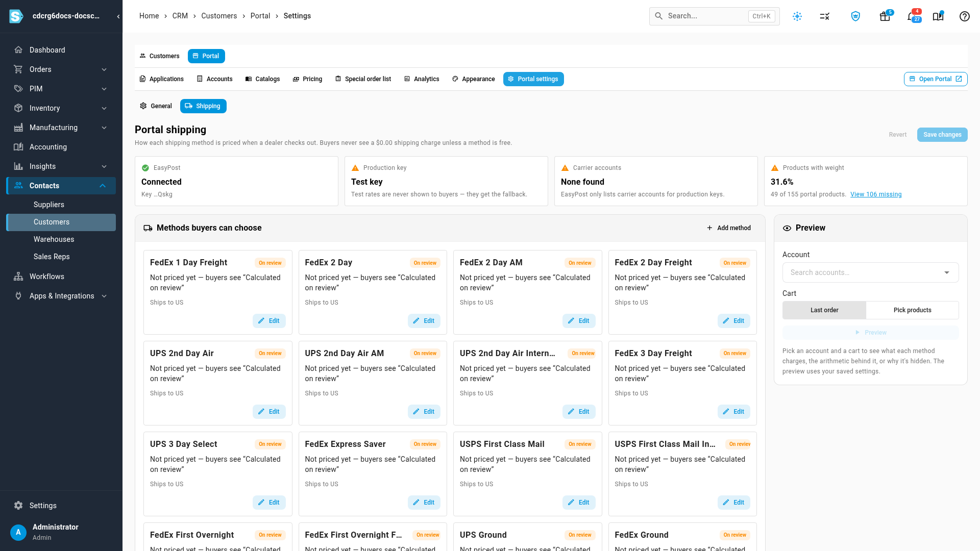Click Open Portal button
The width and height of the screenshot is (980, 551).
936,79
